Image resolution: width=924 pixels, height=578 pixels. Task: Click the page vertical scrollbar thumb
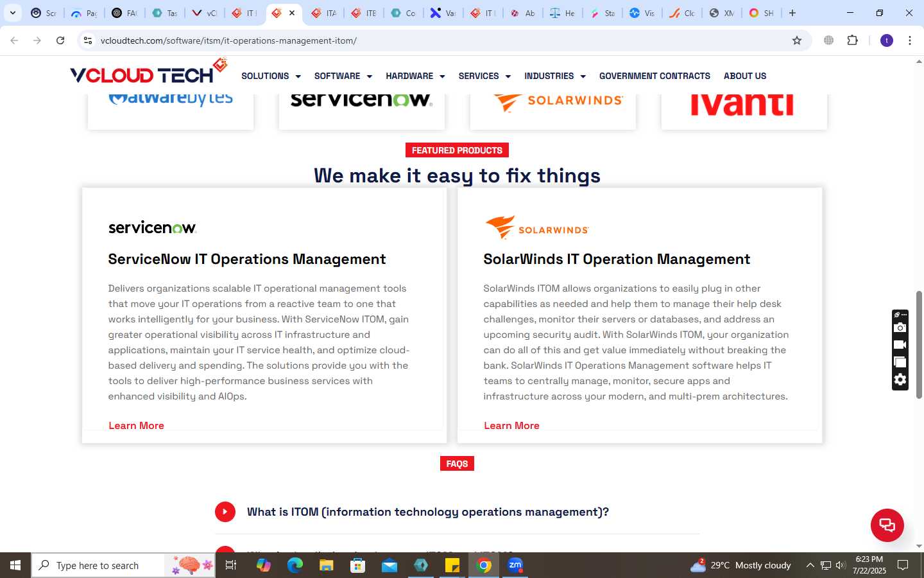(x=919, y=344)
